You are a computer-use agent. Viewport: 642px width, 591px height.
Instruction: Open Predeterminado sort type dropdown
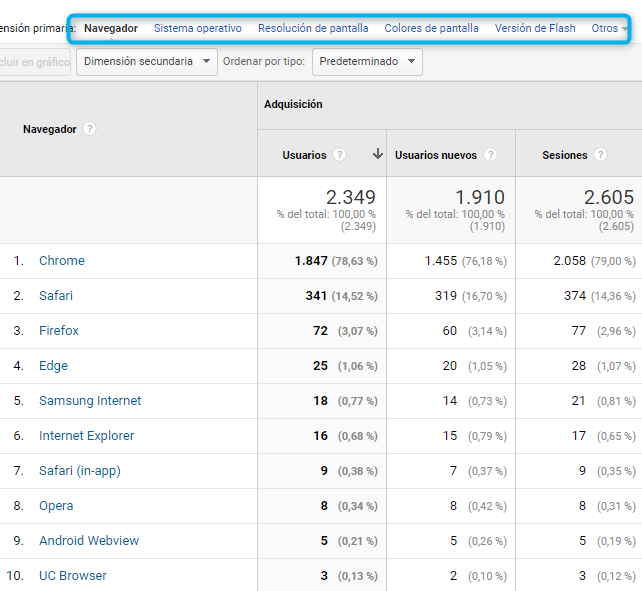[367, 62]
